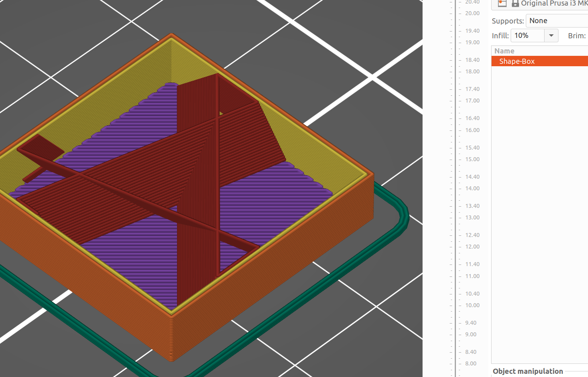Click the Infill 10% value field
Screen dimensions: 588x377
pos(528,36)
